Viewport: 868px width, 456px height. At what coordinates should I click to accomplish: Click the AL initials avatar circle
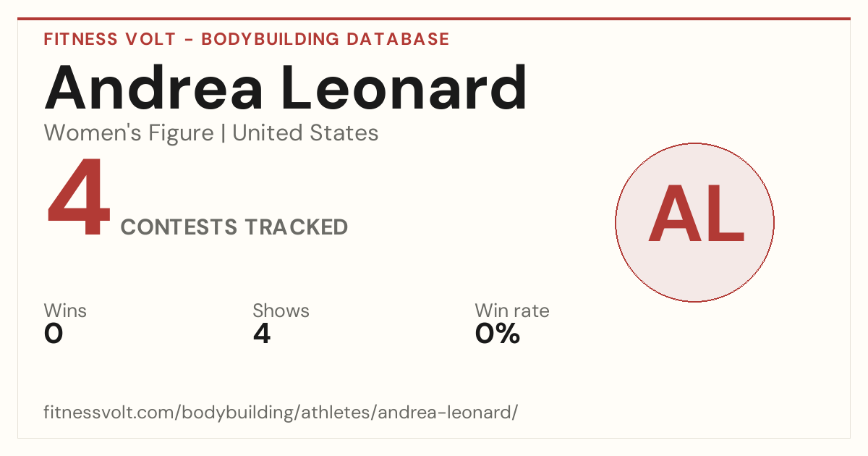point(694,222)
